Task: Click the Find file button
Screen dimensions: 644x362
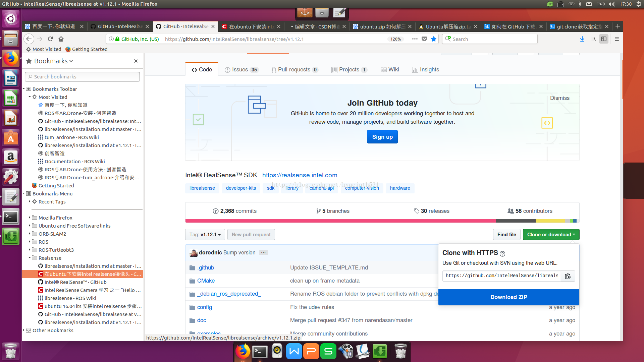Action: 506,235
